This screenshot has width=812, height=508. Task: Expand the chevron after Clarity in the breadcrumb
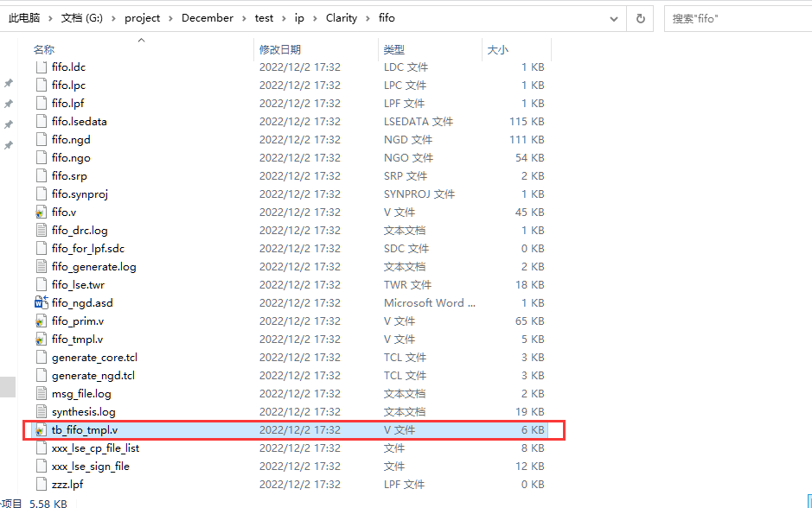click(x=368, y=19)
